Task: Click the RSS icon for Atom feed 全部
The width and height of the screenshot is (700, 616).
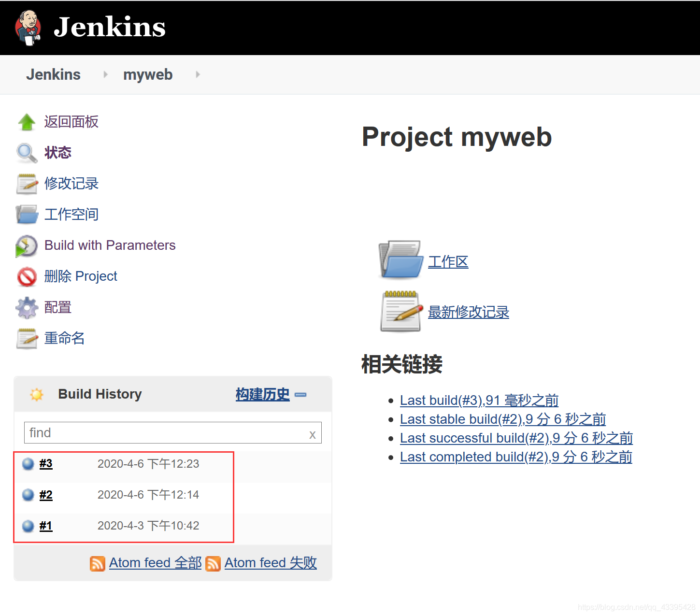Action: coord(98,563)
